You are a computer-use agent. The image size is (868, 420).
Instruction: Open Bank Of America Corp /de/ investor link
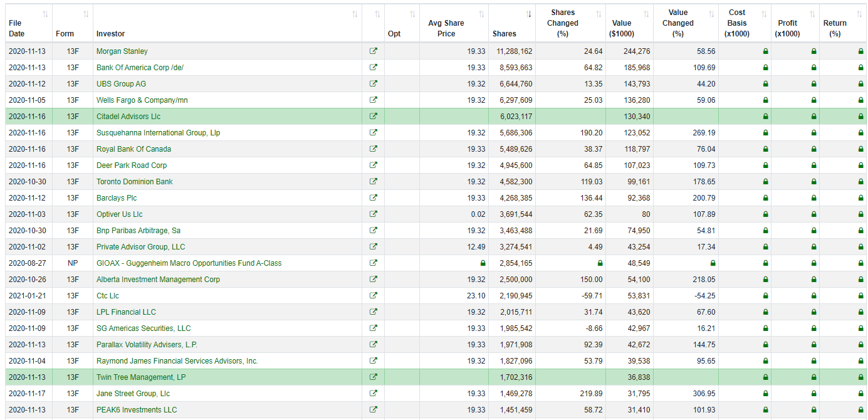140,68
